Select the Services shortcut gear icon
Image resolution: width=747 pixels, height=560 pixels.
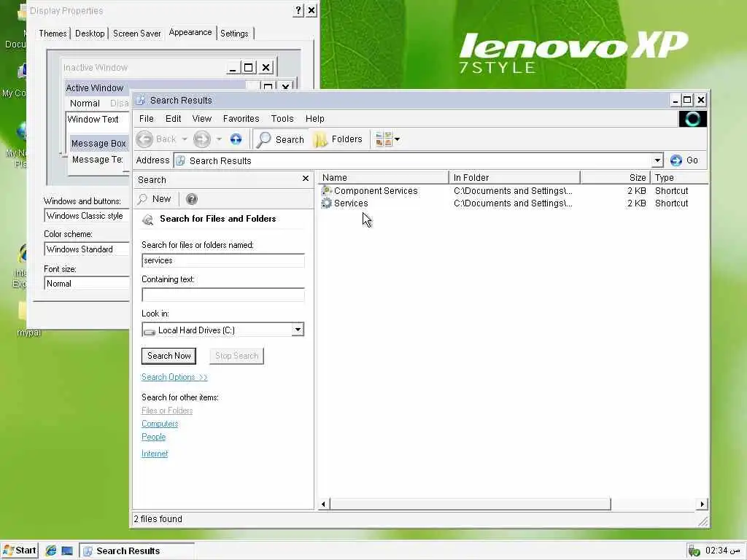[326, 203]
